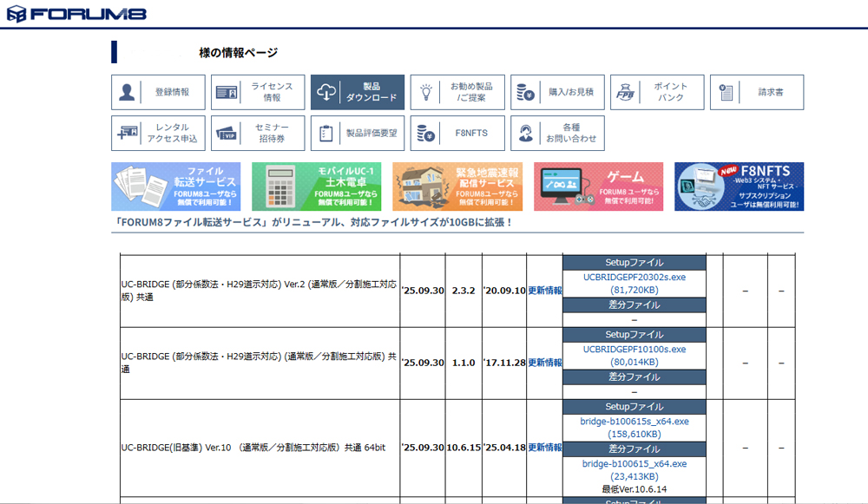Select the UC-BRIDGE H29道示対応 product without Ver.2

tap(259, 363)
